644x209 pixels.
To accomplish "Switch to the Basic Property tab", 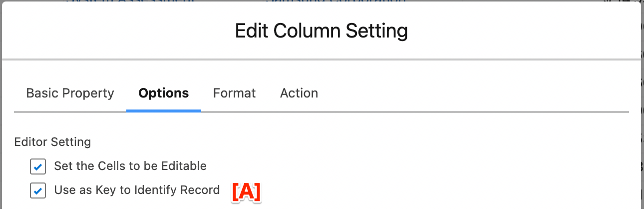I will click(70, 93).
